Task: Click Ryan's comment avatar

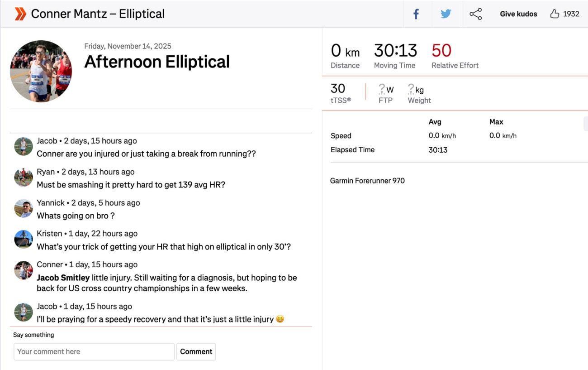Action: click(x=24, y=178)
